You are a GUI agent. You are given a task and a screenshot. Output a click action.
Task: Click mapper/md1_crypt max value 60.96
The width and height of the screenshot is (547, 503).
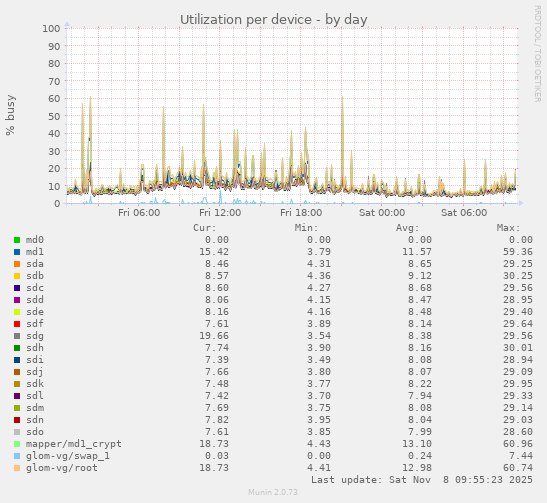518,444
